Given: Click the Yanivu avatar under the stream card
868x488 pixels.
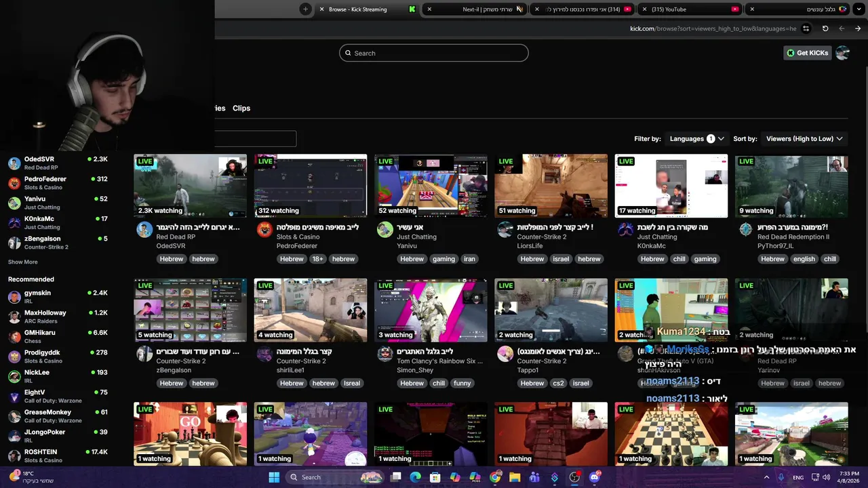Looking at the screenshot, I should pos(385,229).
